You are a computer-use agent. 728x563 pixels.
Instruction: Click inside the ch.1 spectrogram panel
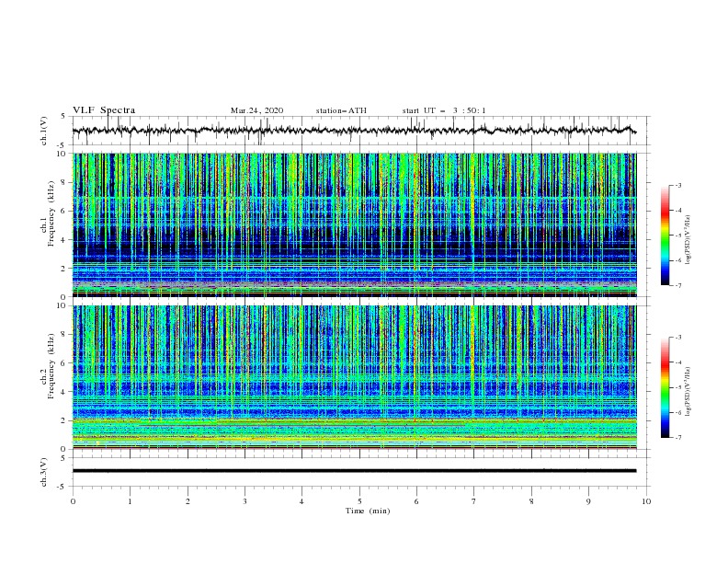pyautogui.click(x=354, y=224)
